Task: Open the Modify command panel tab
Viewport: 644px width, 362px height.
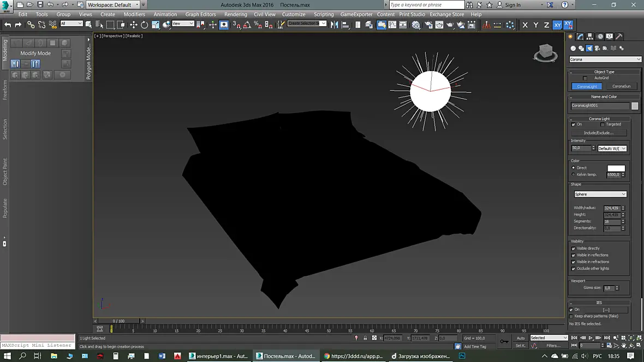Action: tap(580, 37)
